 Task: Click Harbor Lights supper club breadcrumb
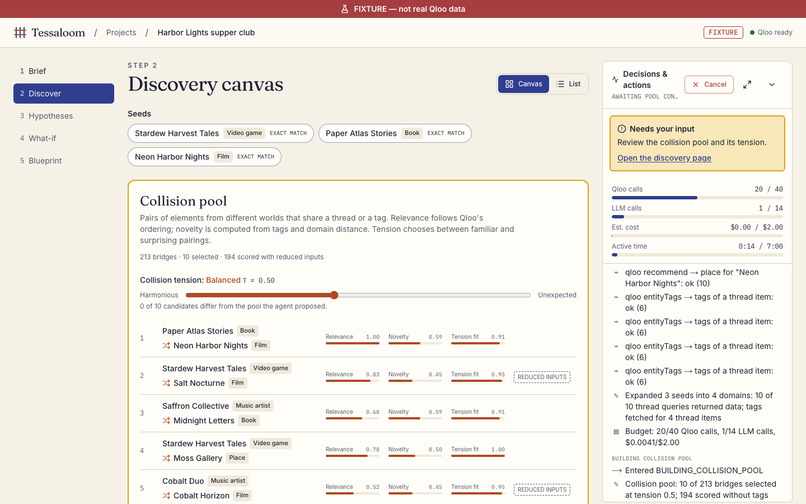click(x=206, y=32)
